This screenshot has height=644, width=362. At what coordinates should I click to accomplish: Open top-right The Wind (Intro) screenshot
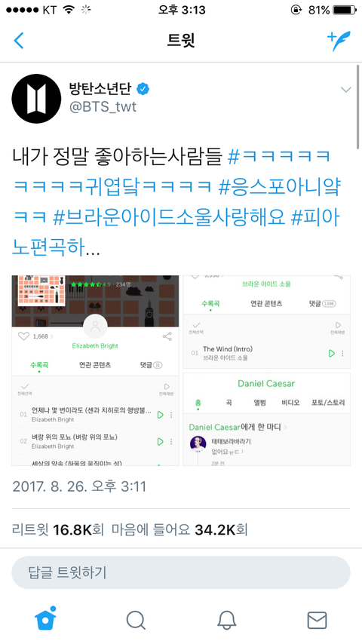click(266, 322)
